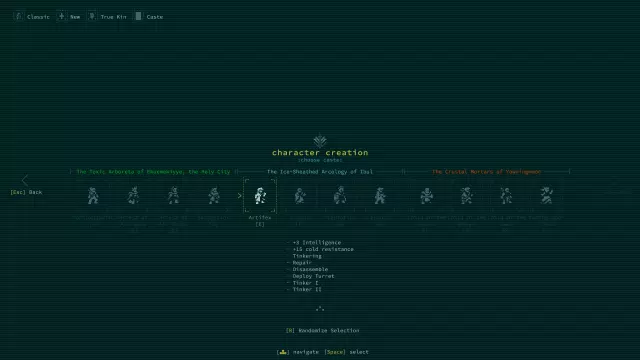This screenshot has width=640, height=360.
Task: Choose the Fuming God-Child sprite
Action: click(x=546, y=196)
